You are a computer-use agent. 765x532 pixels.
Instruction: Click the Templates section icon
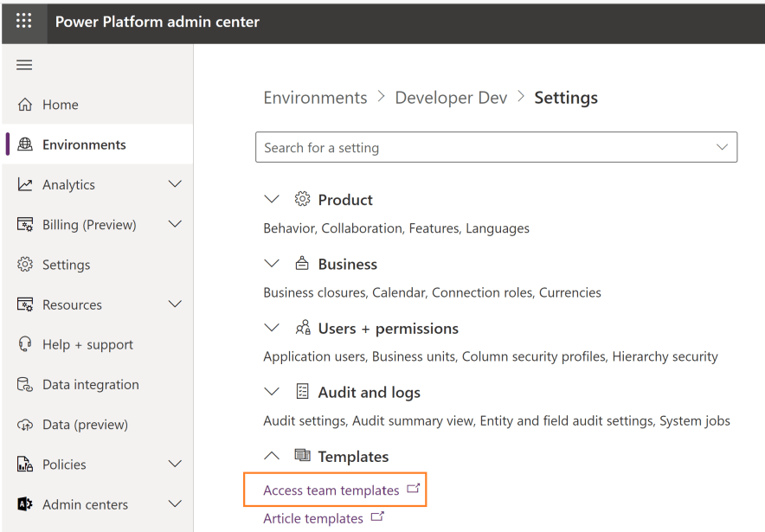(302, 455)
